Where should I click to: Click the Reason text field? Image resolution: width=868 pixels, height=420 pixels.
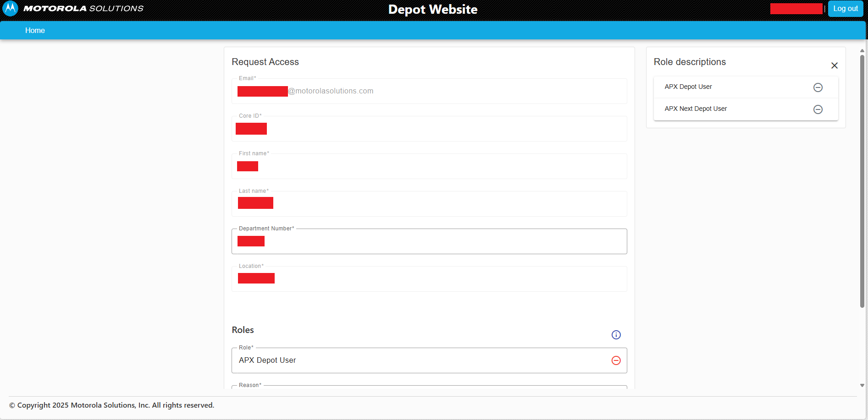click(429, 387)
